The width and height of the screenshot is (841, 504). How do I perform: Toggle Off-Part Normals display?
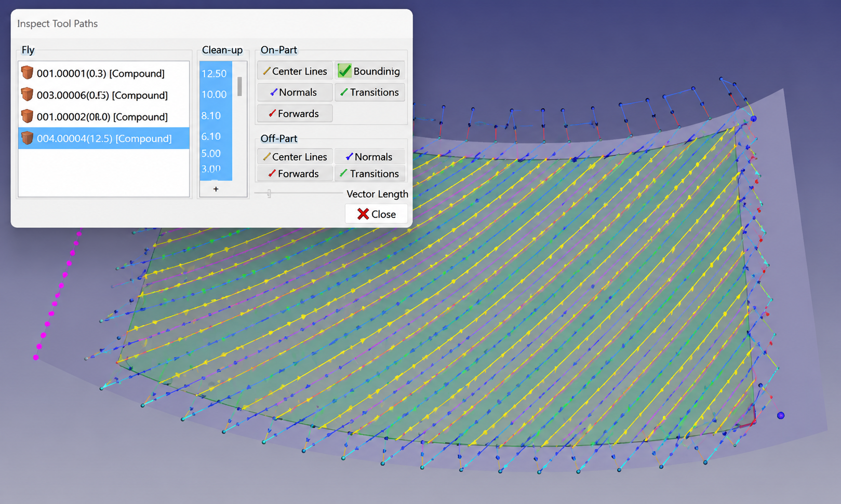[x=370, y=157]
